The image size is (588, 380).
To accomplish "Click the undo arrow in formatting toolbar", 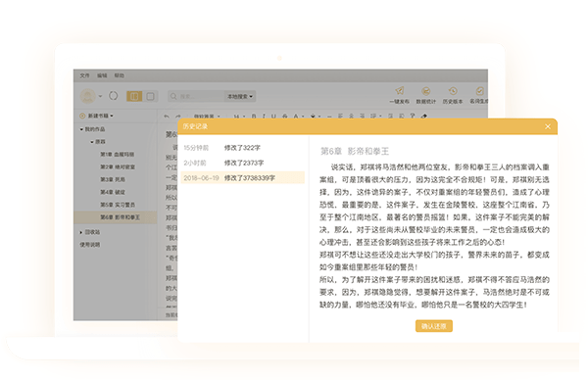I will (x=167, y=117).
